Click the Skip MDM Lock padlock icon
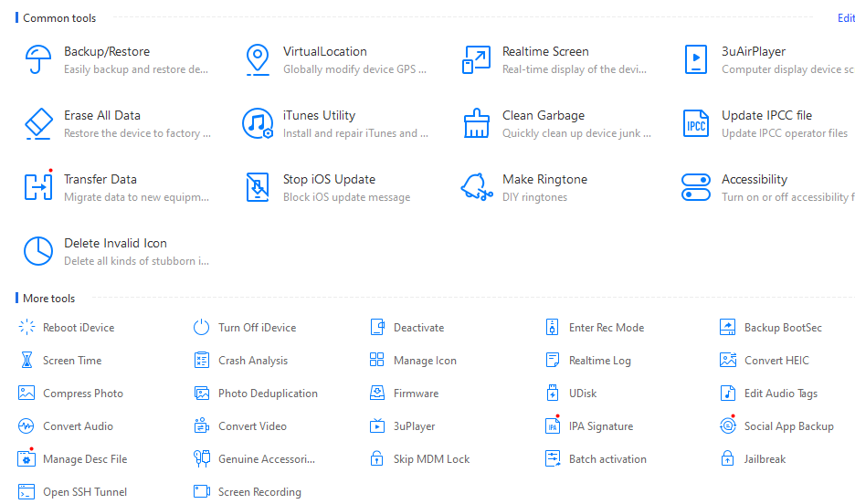 [x=376, y=458]
